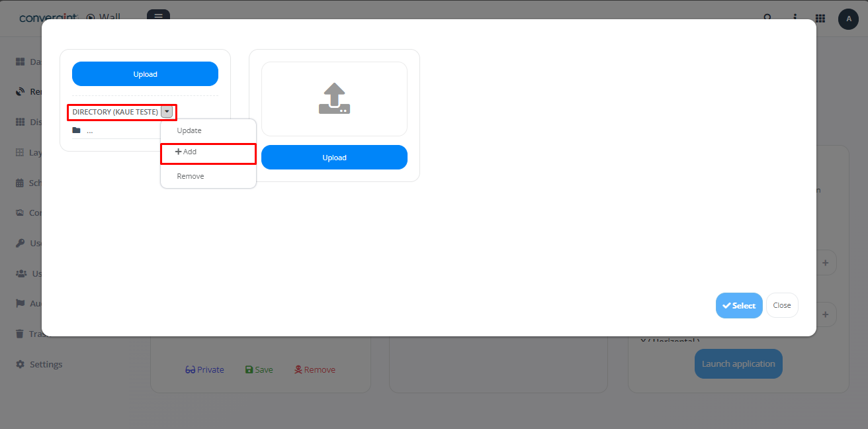
Task: Click the Private link with glasses icon
Action: (x=204, y=369)
